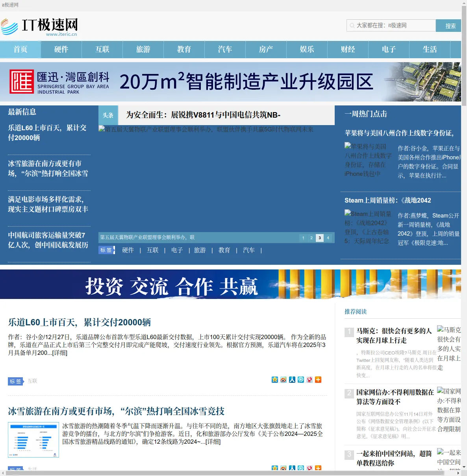Click the 教育 tag link below the slideshow

point(224,250)
